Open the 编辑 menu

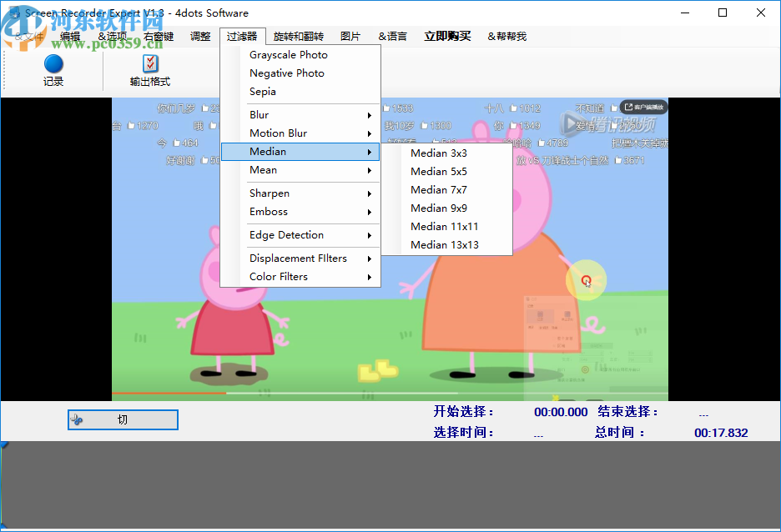[69, 36]
